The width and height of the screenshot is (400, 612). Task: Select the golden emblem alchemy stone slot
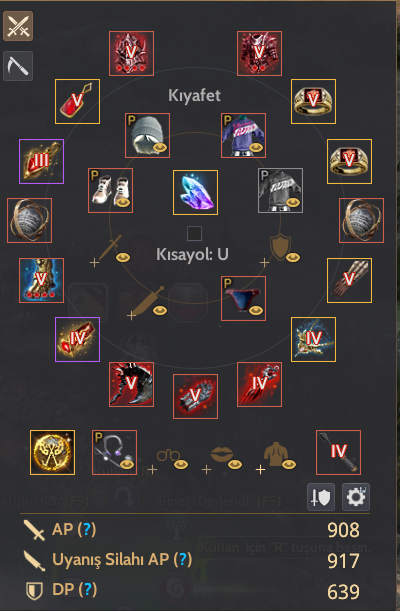pos(53,453)
